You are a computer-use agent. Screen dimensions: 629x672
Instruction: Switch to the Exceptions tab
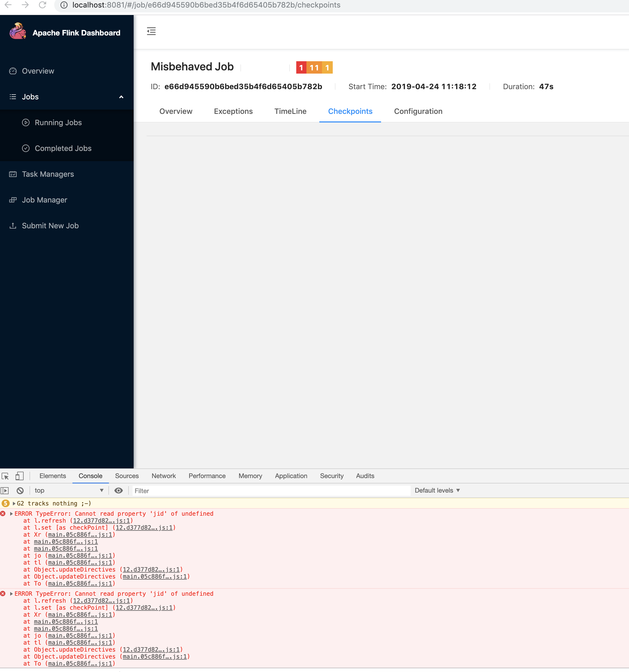tap(233, 111)
